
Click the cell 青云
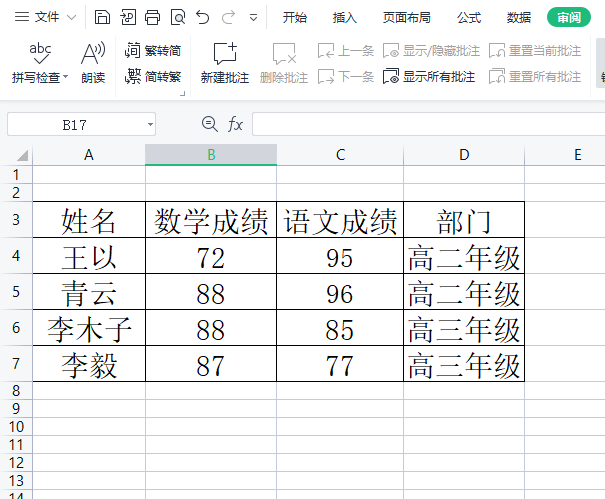tap(89, 292)
